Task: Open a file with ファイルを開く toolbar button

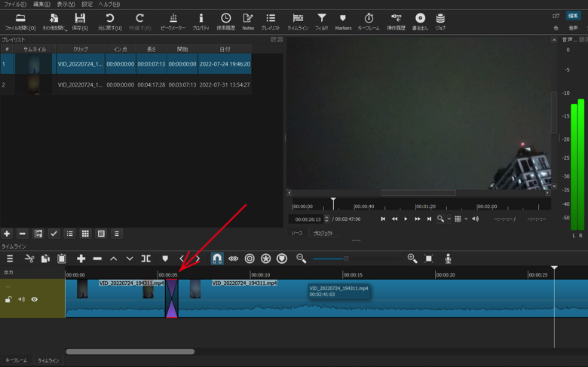Action: click(x=20, y=22)
